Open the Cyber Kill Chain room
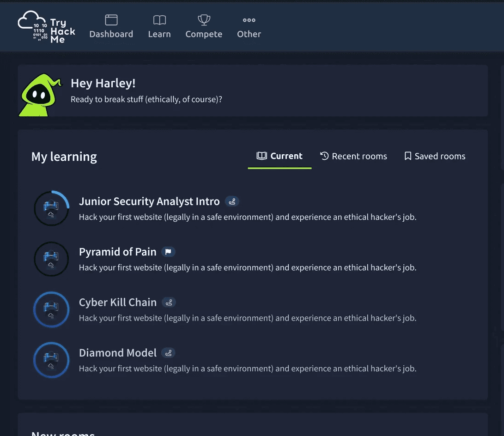The height and width of the screenshot is (436, 504). pyautogui.click(x=118, y=303)
